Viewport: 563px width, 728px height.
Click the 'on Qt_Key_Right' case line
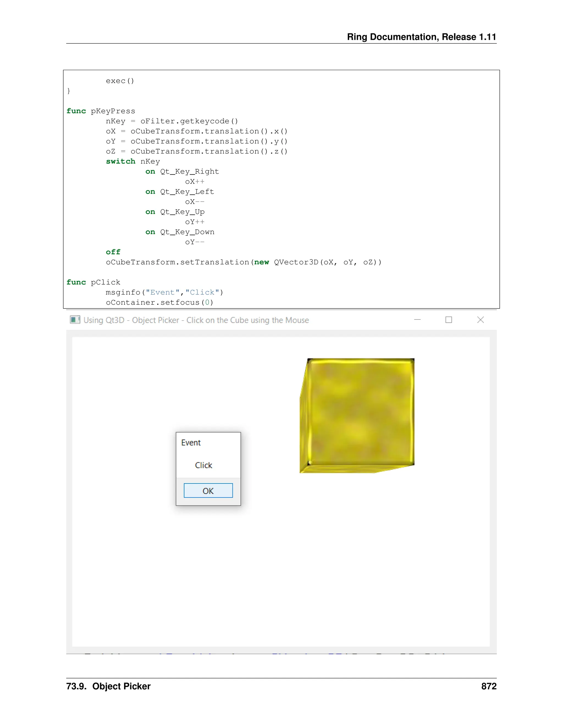tap(182, 171)
